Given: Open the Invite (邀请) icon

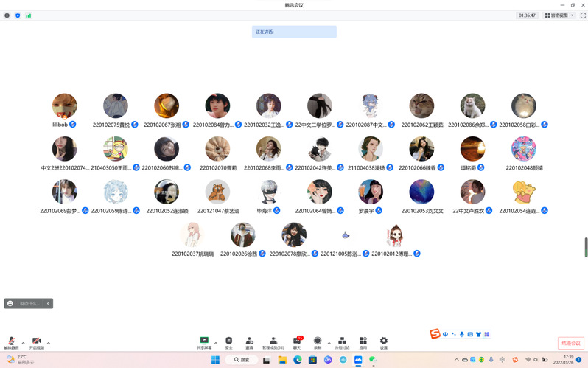Looking at the screenshot, I should (249, 342).
